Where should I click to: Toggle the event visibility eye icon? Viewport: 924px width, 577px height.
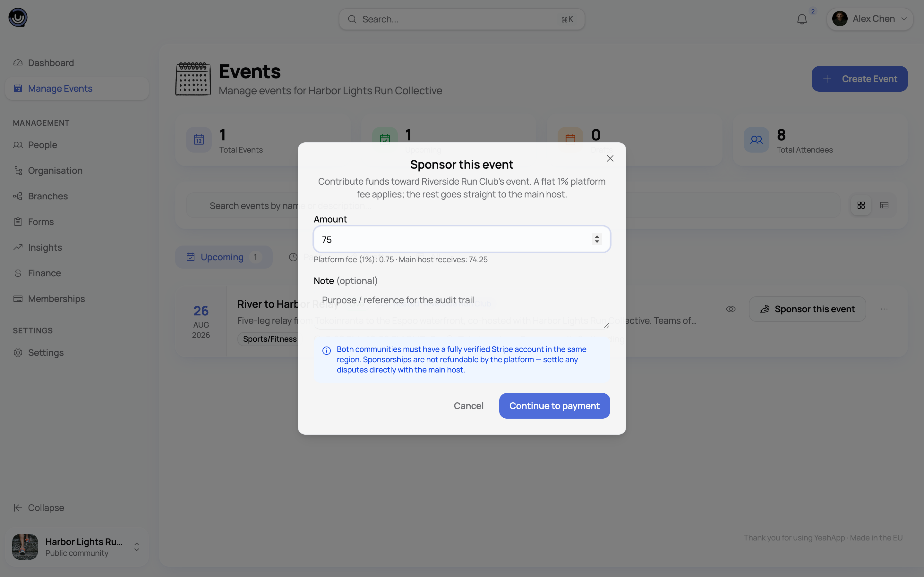pos(731,309)
